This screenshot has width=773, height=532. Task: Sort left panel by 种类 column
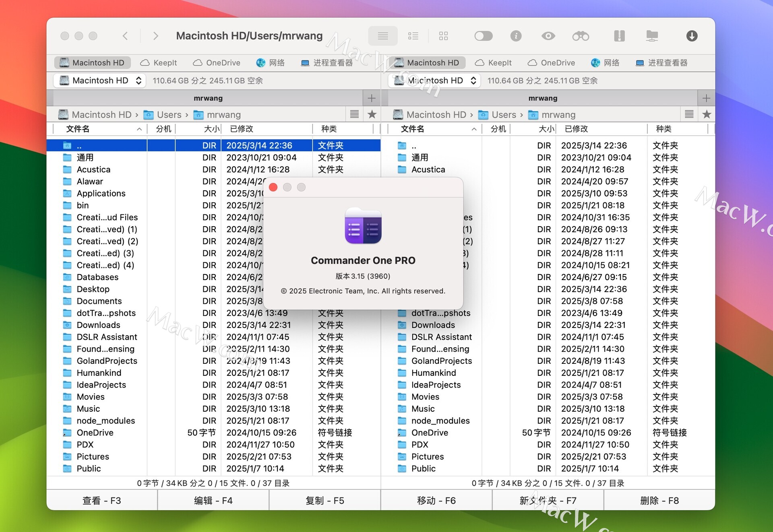coord(343,129)
